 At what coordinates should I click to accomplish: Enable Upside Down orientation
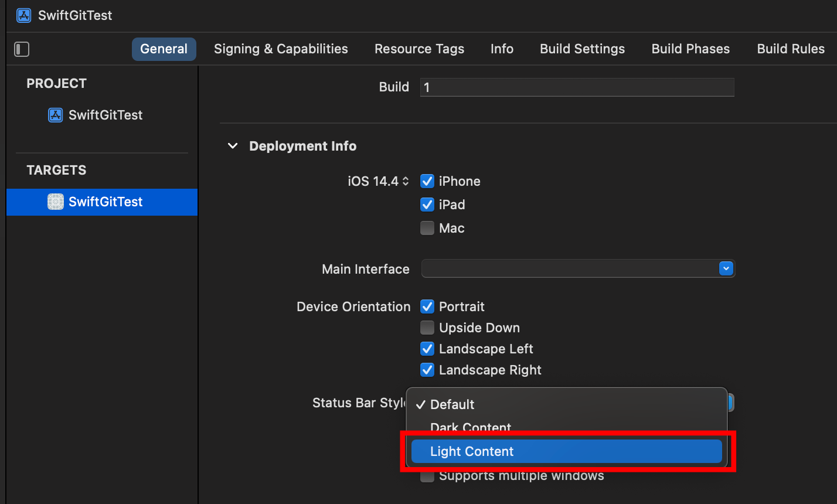coord(427,328)
